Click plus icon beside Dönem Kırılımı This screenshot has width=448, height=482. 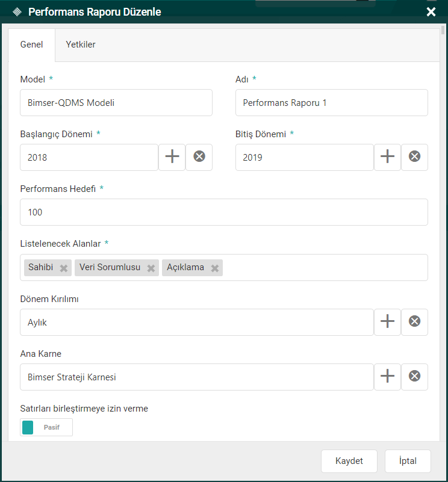[x=388, y=322]
